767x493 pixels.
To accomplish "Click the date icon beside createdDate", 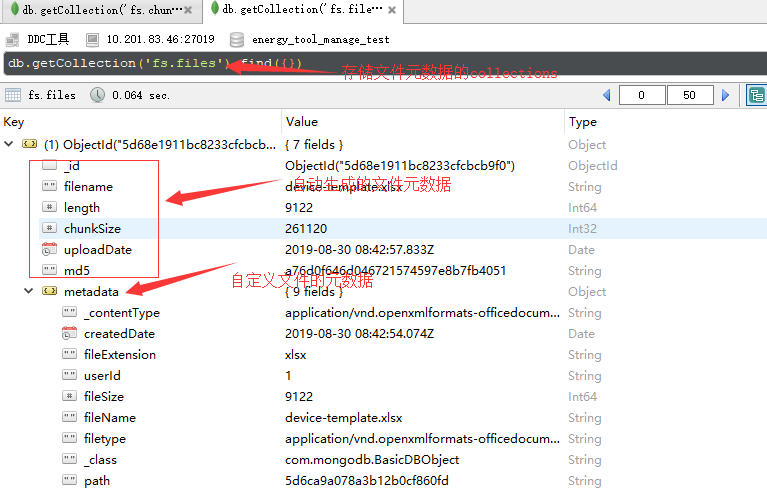I will pos(69,333).
